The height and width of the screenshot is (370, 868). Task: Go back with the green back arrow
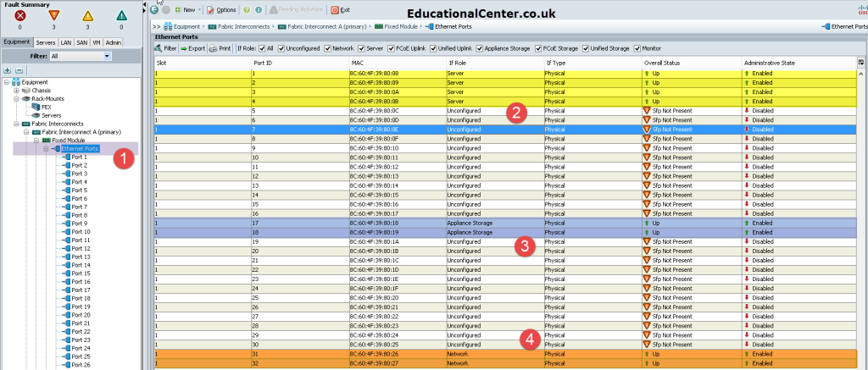coord(154,10)
